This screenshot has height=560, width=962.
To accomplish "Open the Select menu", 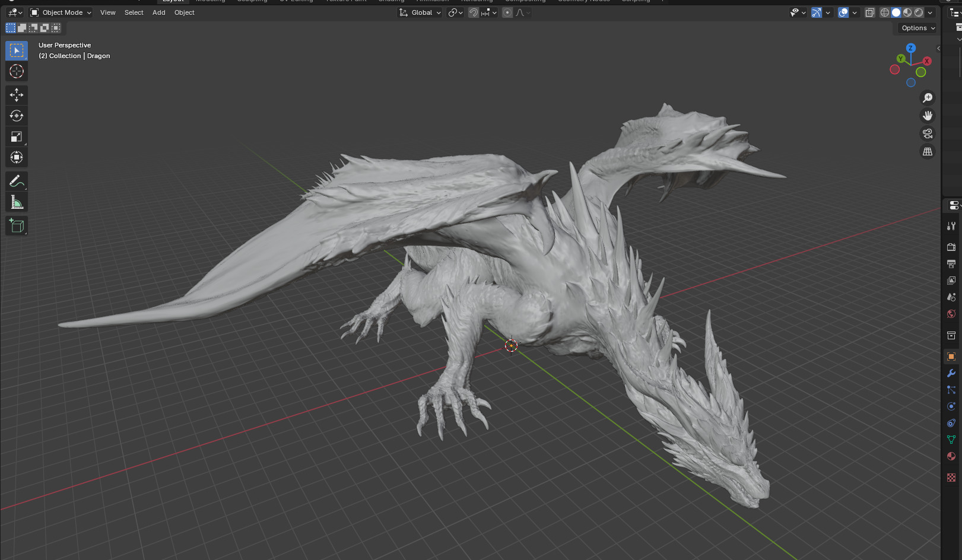I will coord(134,12).
